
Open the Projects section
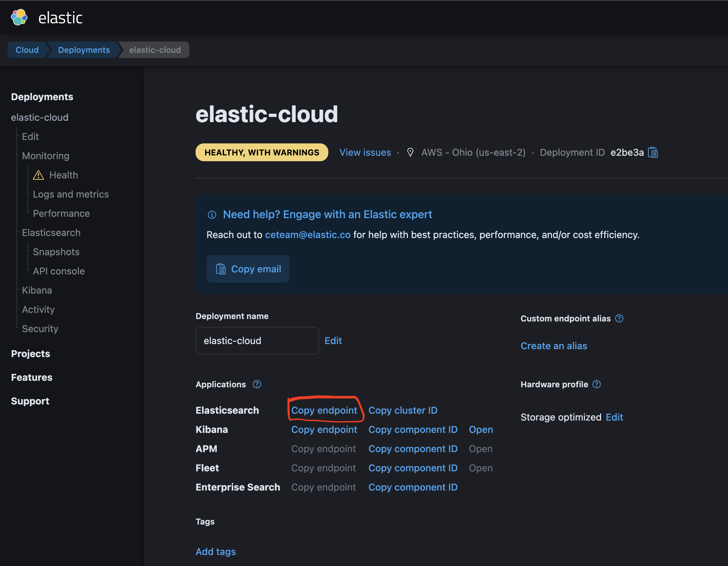pos(31,354)
